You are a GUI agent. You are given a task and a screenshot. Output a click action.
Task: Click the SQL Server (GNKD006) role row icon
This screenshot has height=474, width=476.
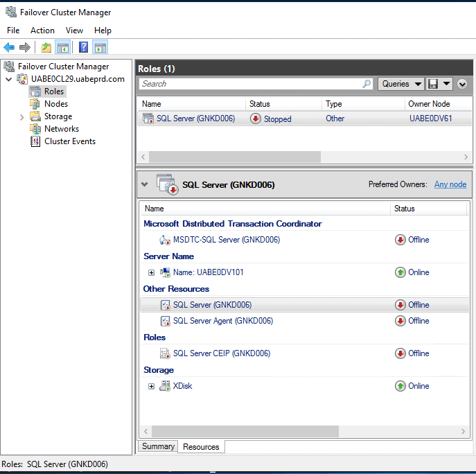click(148, 119)
